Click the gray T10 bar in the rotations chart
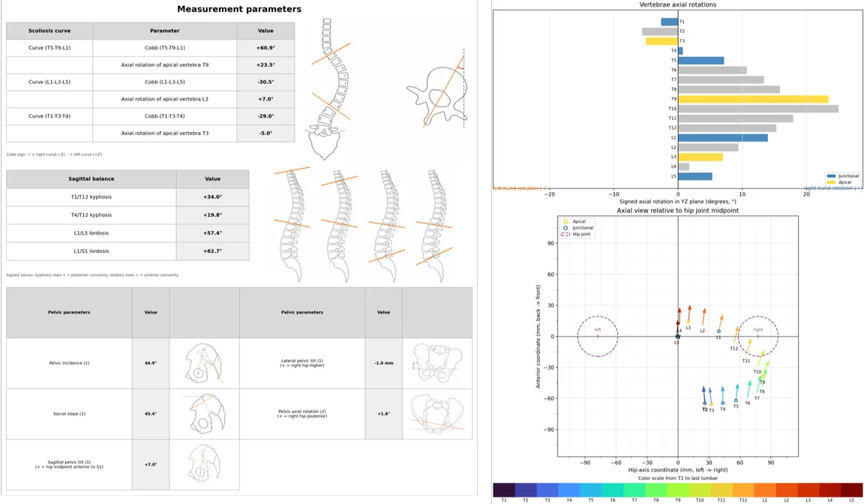 (x=758, y=109)
